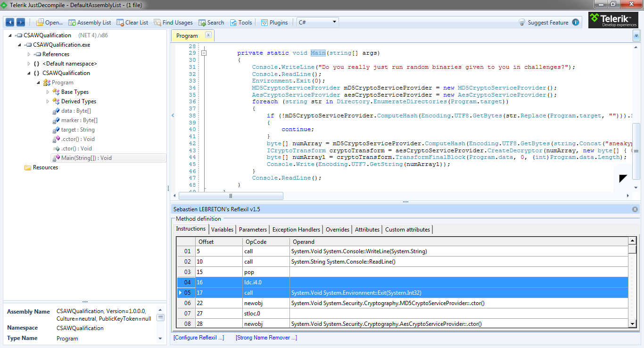Image resolution: width=644 pixels, height=348 pixels.
Task: Select instruction row 01 WriteLine call
Action: click(402, 251)
